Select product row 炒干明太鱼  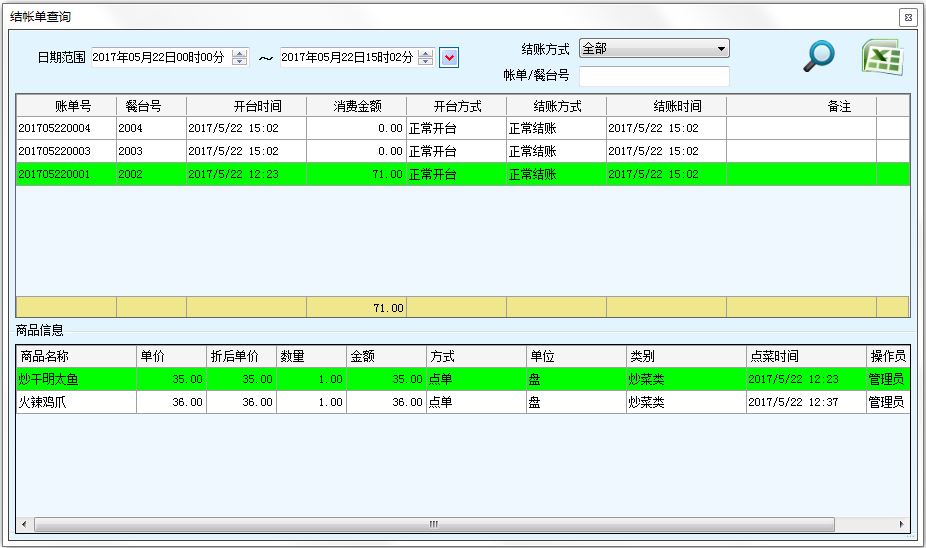tap(463, 379)
